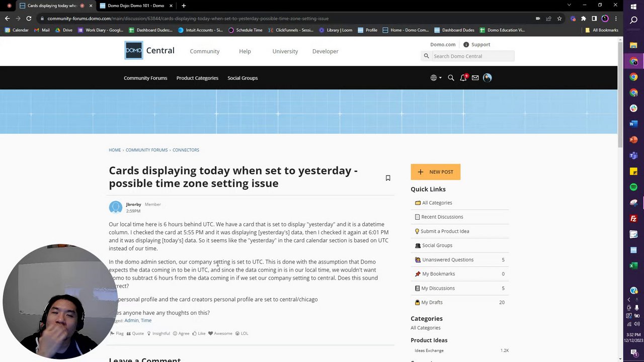The image size is (644, 362).
Task: Open Spotify from the taskbar
Action: (633, 187)
